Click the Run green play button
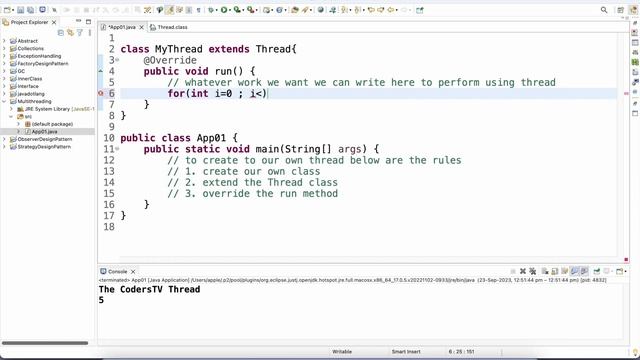 [224, 10]
